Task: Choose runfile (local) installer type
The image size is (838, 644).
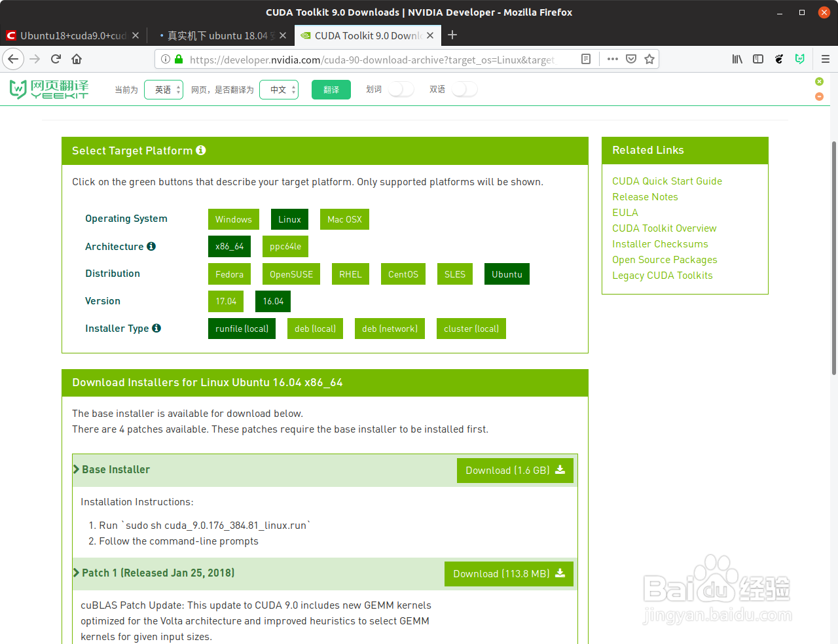Action: 242,329
